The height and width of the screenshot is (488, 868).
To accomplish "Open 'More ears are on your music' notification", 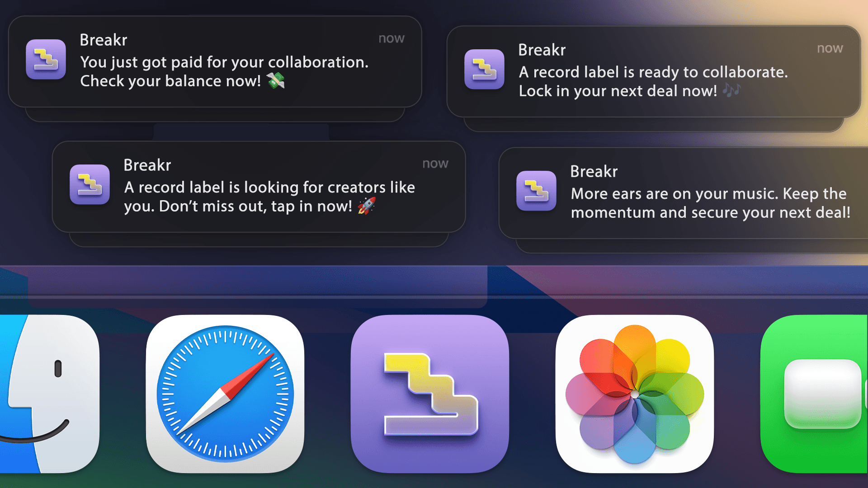I will (x=710, y=203).
